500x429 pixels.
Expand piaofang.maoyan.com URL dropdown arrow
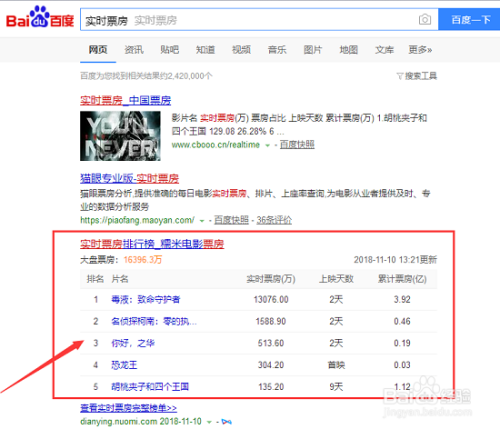click(202, 220)
